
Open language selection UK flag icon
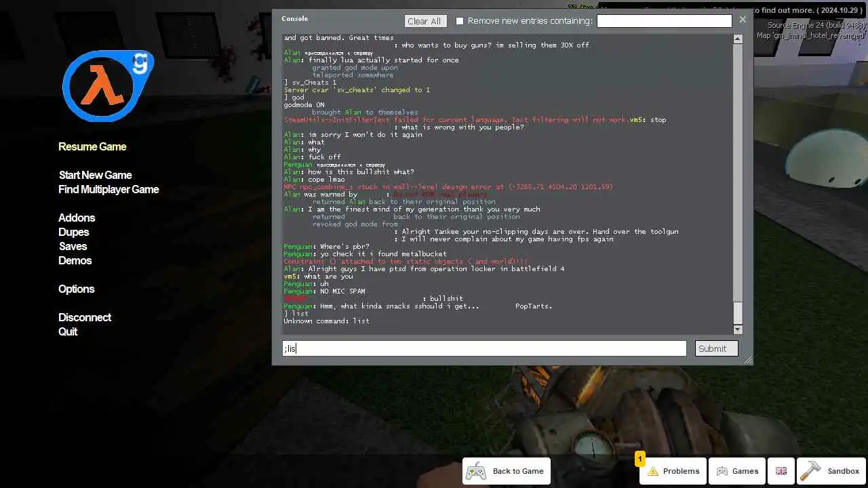coord(781,471)
